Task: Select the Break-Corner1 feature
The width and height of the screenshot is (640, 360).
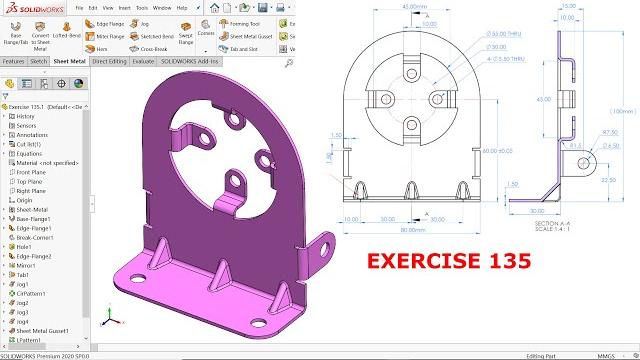Action: click(x=31, y=238)
